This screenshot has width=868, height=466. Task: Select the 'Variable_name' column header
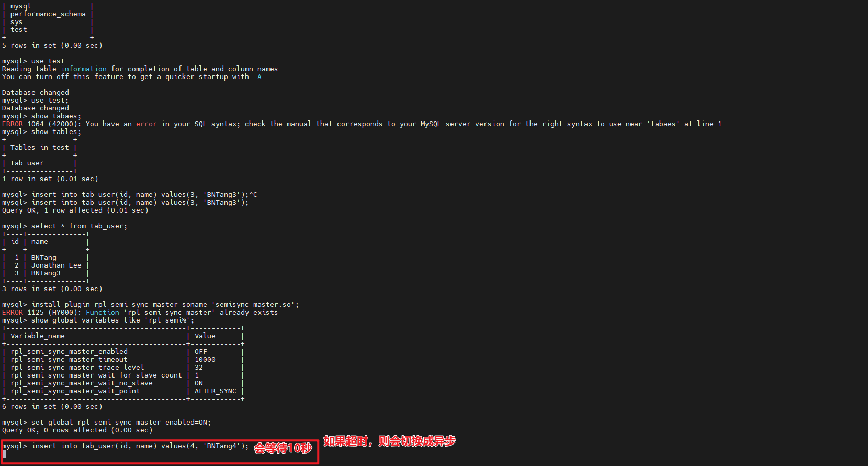pos(38,336)
